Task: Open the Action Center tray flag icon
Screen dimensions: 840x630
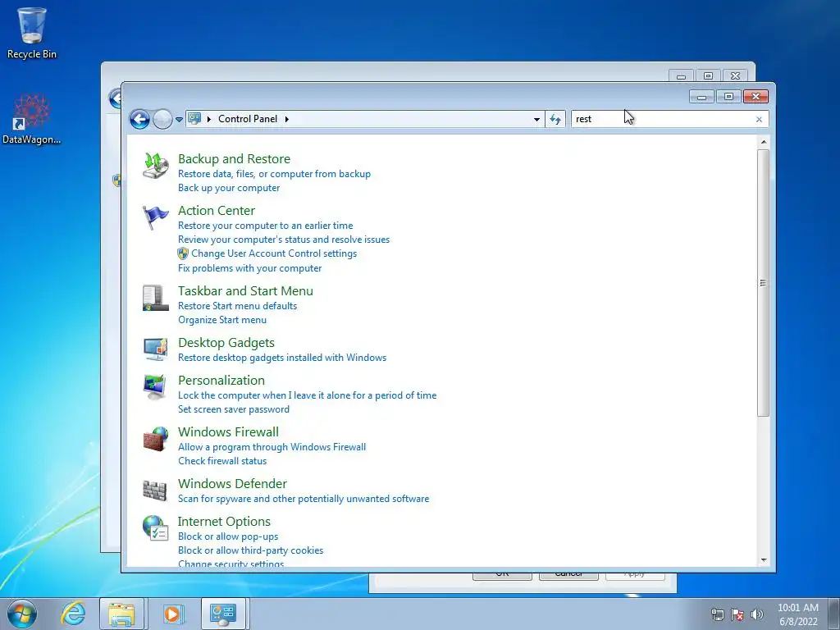Action: [x=737, y=614]
